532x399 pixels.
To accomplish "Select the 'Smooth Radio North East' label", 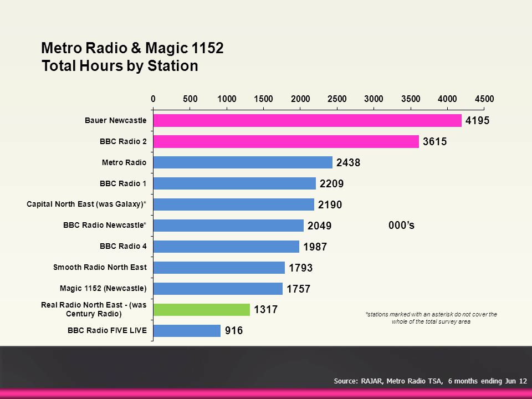I will pyautogui.click(x=100, y=267).
